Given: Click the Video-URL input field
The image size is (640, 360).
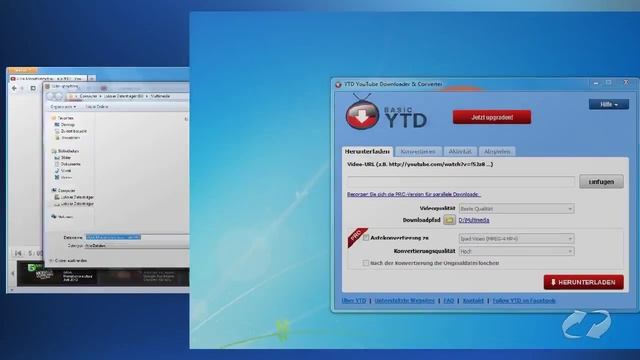Looking at the screenshot, I should pos(461,182).
